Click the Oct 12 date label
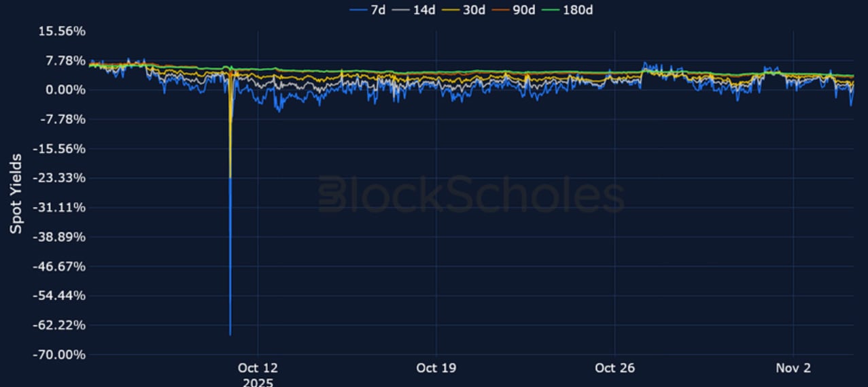 tap(258, 368)
